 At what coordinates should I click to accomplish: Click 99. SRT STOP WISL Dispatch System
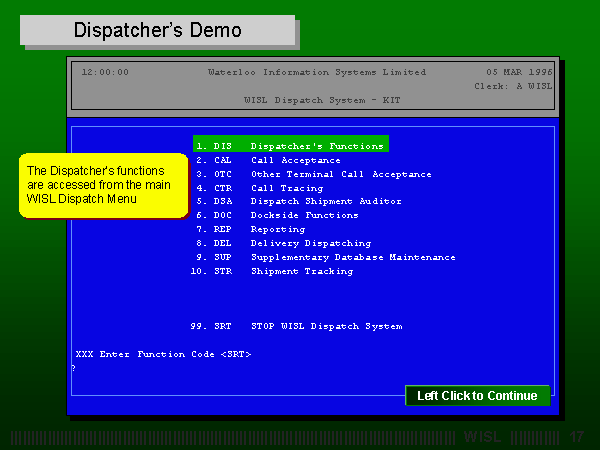click(296, 326)
